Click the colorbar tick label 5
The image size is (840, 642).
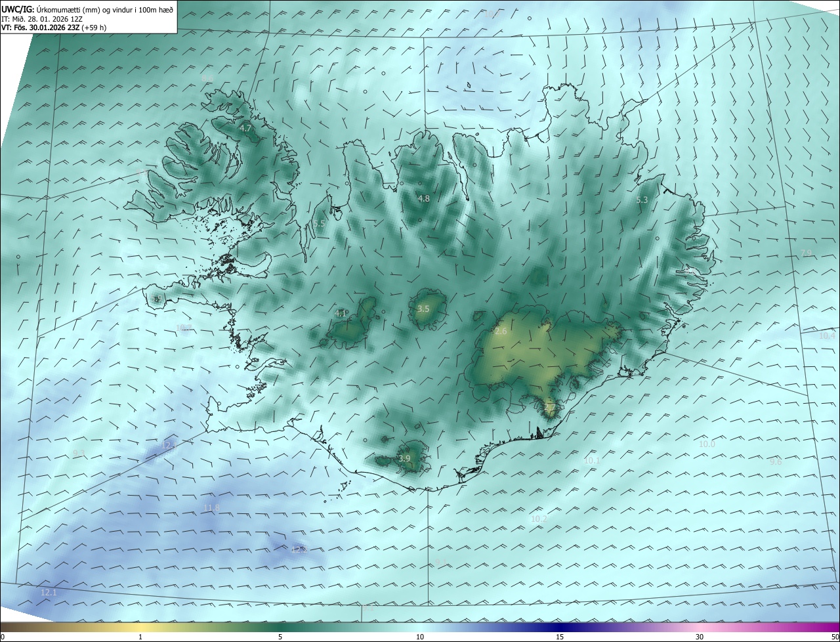[280, 637]
